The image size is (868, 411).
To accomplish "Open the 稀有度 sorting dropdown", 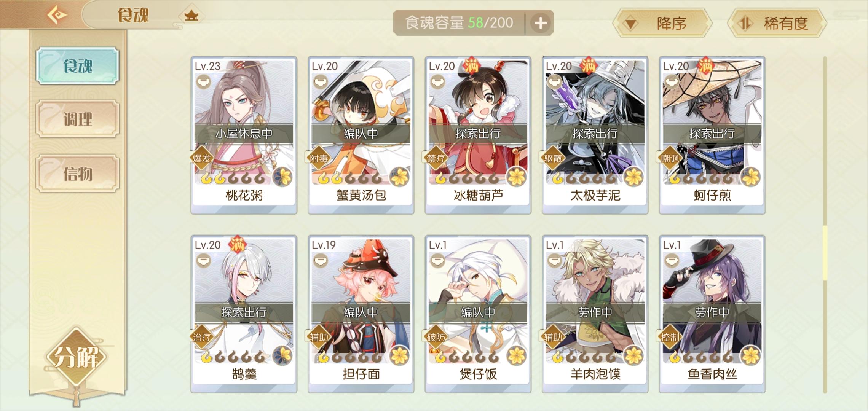I will pos(777,24).
